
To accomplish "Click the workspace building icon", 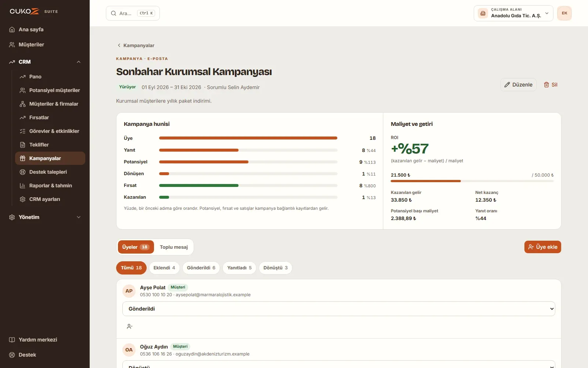I will pyautogui.click(x=483, y=13).
